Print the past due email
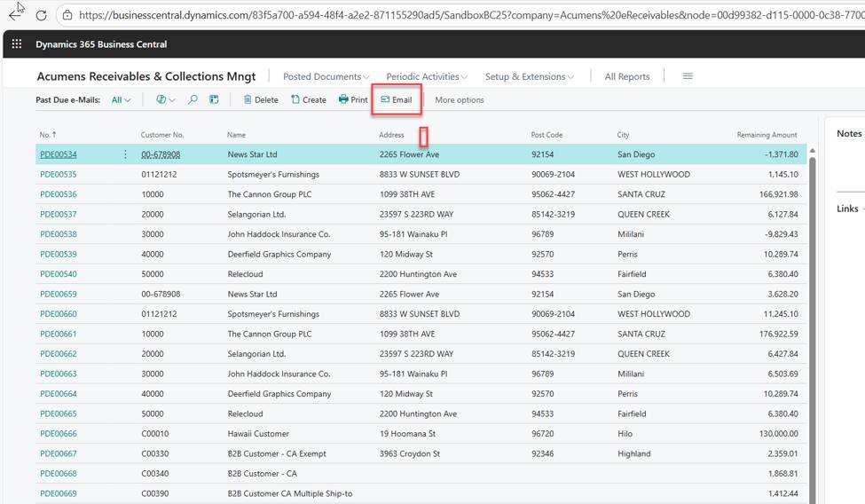The image size is (865, 504). tap(353, 100)
